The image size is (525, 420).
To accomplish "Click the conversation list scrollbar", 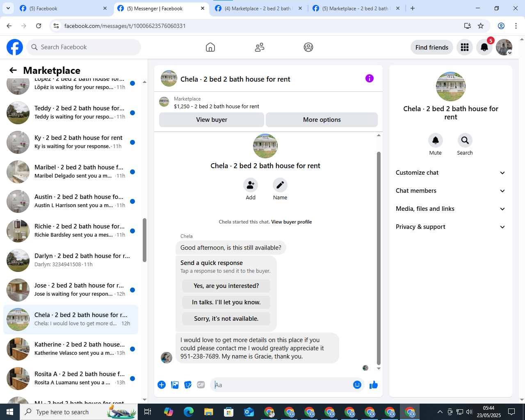I will [144, 240].
